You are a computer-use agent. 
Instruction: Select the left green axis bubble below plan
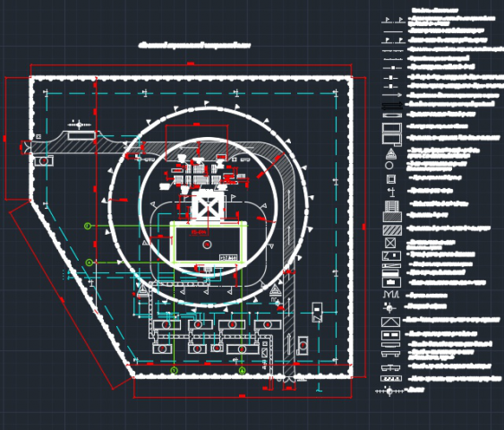click(174, 371)
